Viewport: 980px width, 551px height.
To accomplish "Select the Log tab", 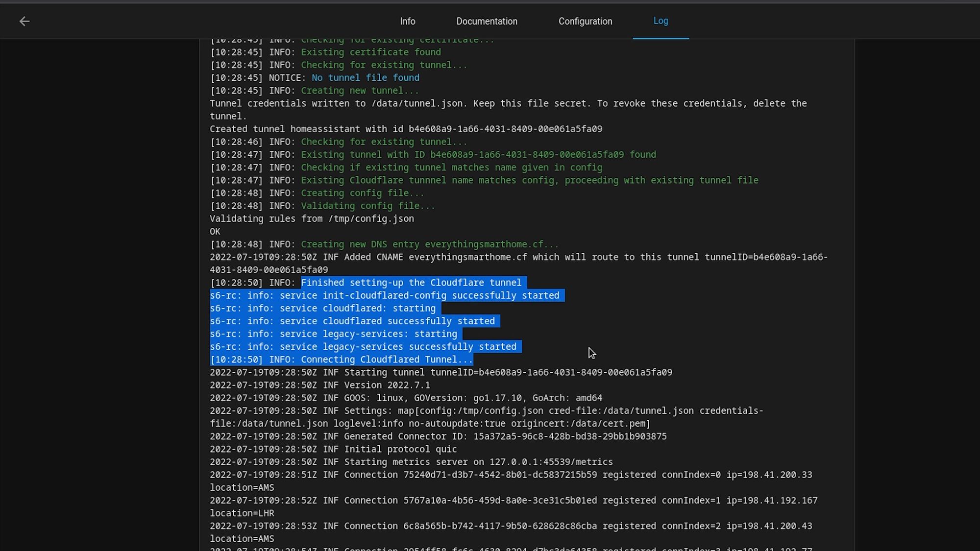I will click(x=661, y=21).
